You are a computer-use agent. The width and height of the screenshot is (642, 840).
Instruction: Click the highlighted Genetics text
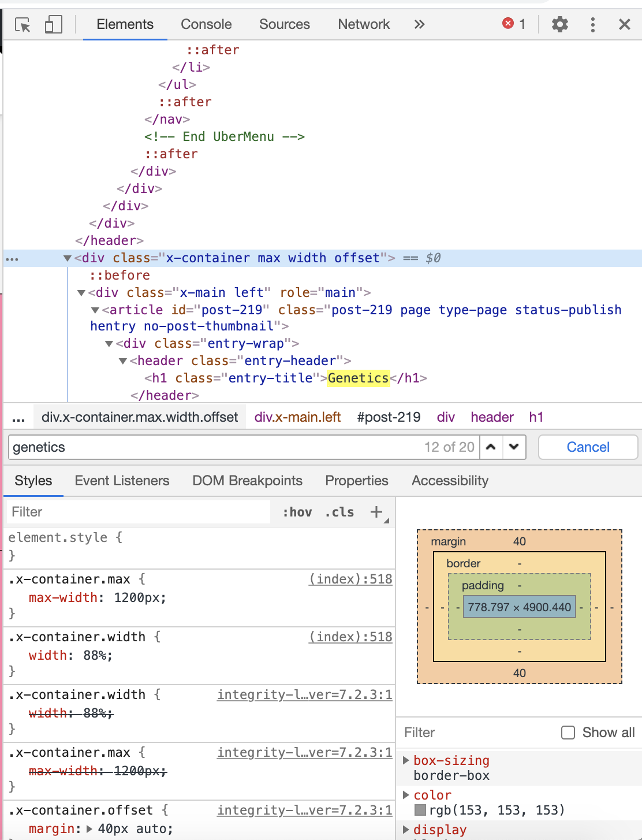358,378
